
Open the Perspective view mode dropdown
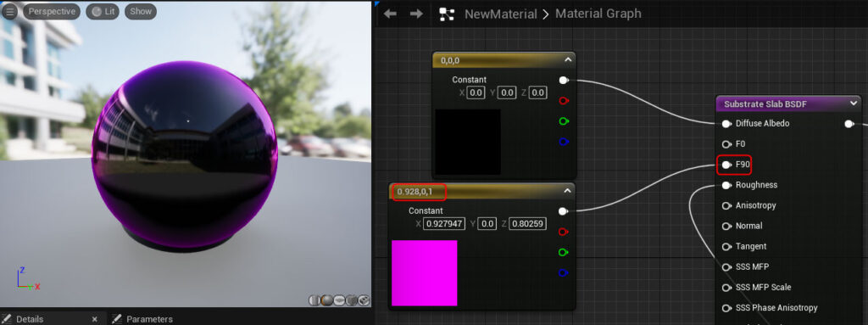pos(52,12)
